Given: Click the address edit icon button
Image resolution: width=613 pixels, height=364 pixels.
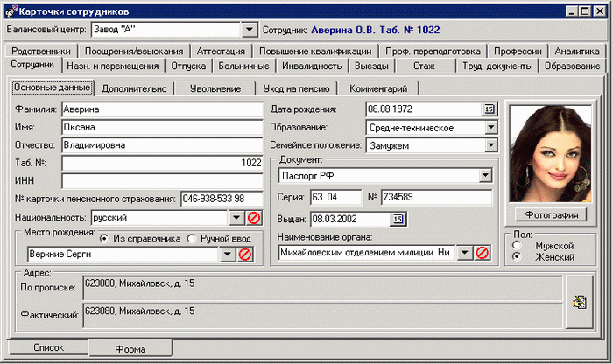Looking at the screenshot, I should pyautogui.click(x=580, y=302).
